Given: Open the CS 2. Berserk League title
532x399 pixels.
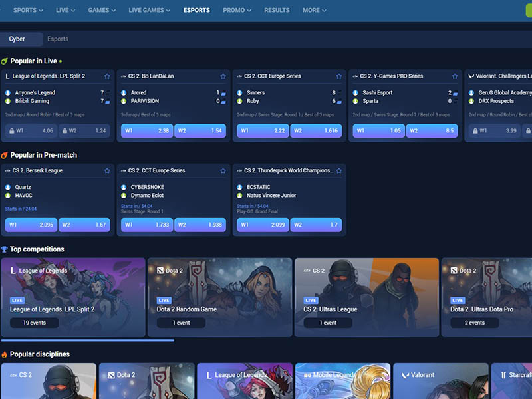Looking at the screenshot, I should tap(37, 170).
